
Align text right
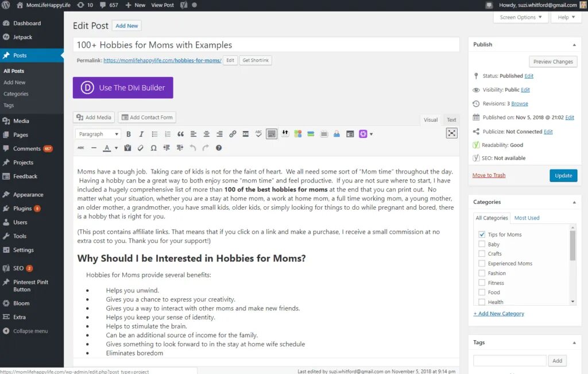[x=219, y=134]
